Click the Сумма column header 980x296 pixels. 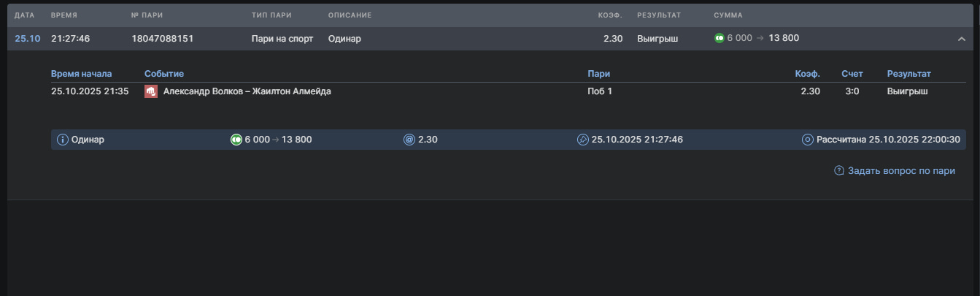[x=728, y=15]
